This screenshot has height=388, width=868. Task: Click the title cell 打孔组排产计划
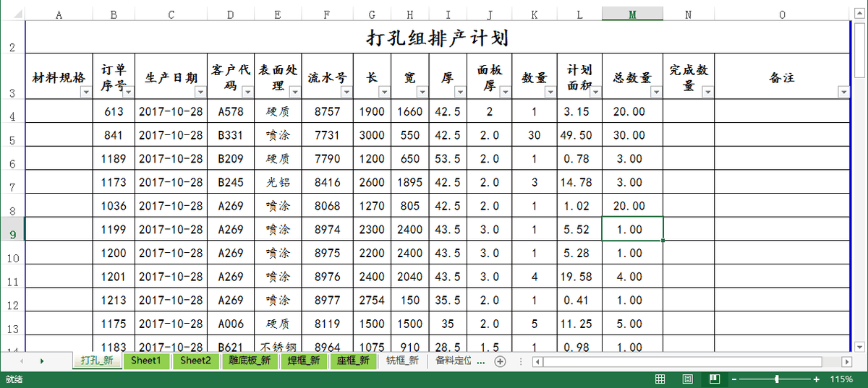tap(438, 37)
